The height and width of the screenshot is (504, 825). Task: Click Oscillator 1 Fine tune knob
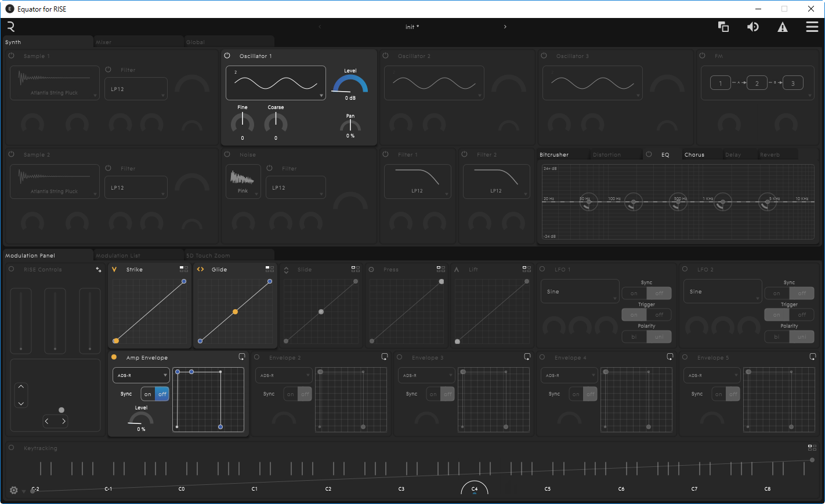[243, 122]
